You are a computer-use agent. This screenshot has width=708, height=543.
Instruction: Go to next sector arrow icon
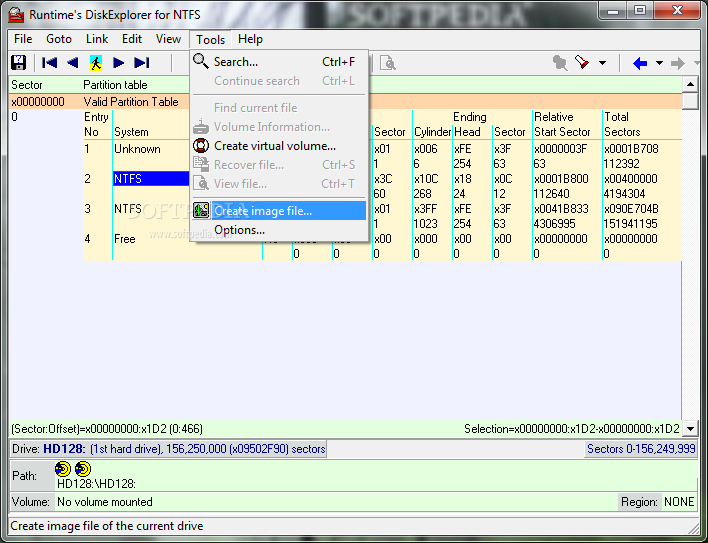pos(119,63)
